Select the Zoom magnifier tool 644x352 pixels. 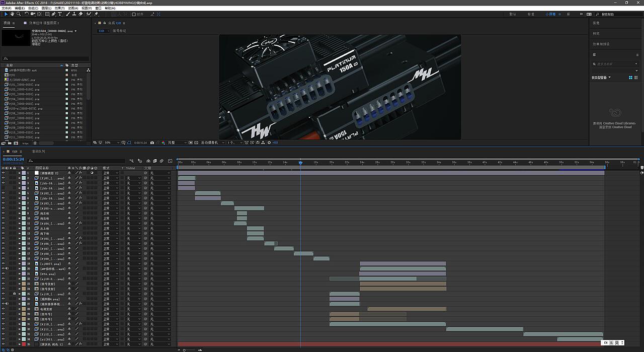click(19, 14)
